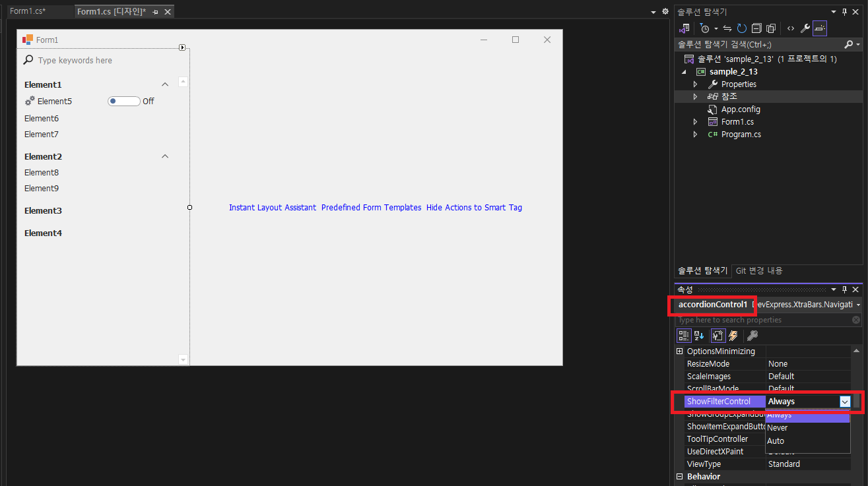Open the document tab list dropdown arrow
Viewport: 868px width, 486px height.
coord(654,12)
